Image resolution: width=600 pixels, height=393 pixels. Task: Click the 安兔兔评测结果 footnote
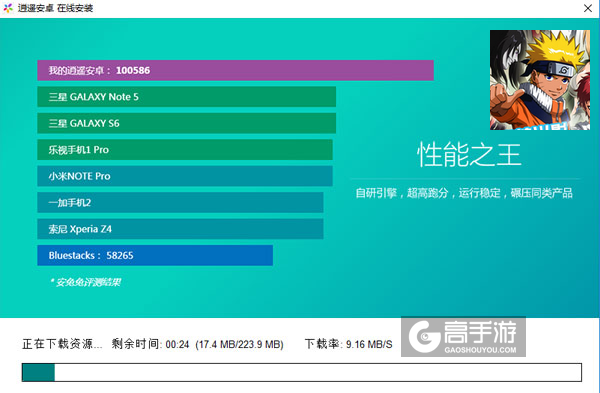(85, 282)
